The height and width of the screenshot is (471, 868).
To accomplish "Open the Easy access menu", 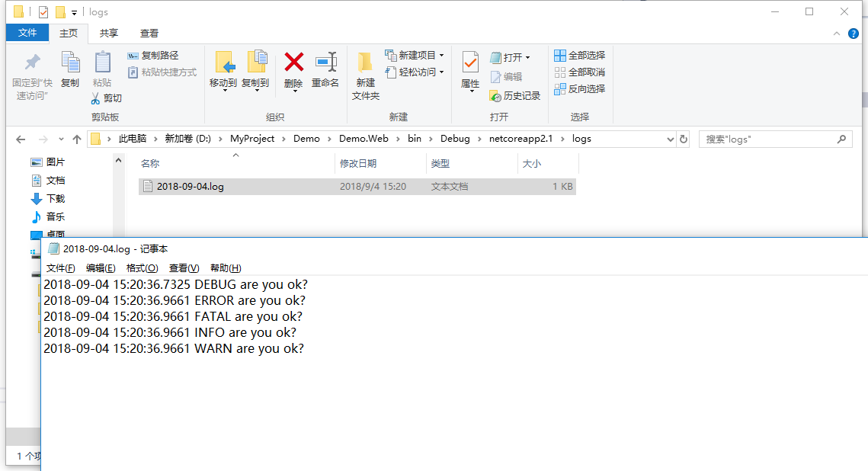I will 415,72.
